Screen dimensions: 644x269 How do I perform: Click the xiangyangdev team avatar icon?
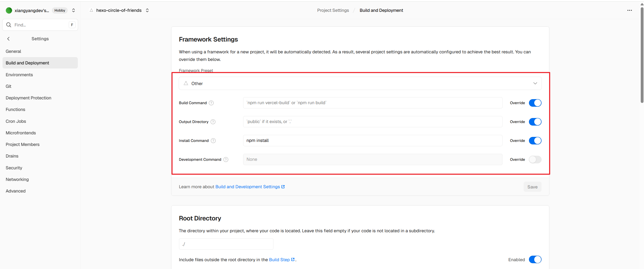pos(9,10)
